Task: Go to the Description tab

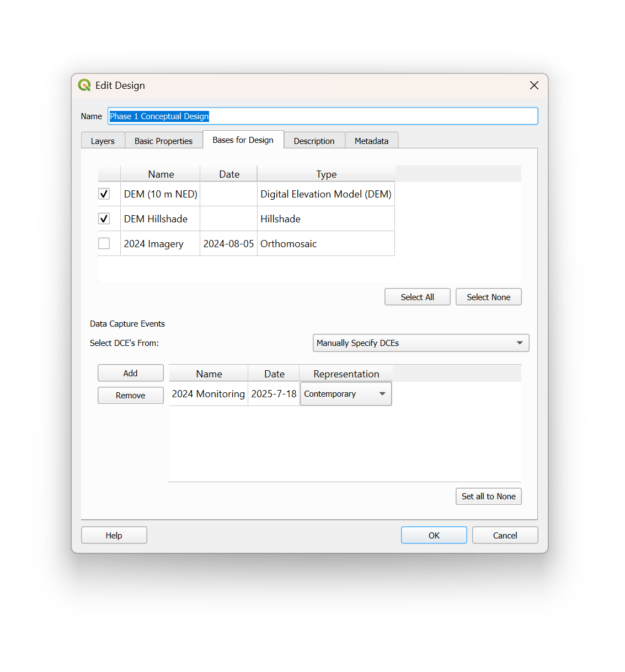Action: point(314,141)
